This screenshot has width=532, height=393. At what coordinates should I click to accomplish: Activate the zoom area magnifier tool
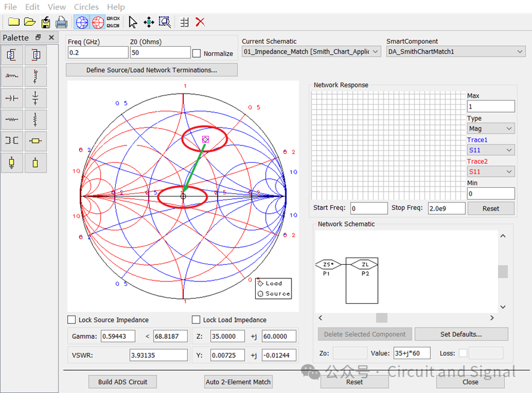165,22
